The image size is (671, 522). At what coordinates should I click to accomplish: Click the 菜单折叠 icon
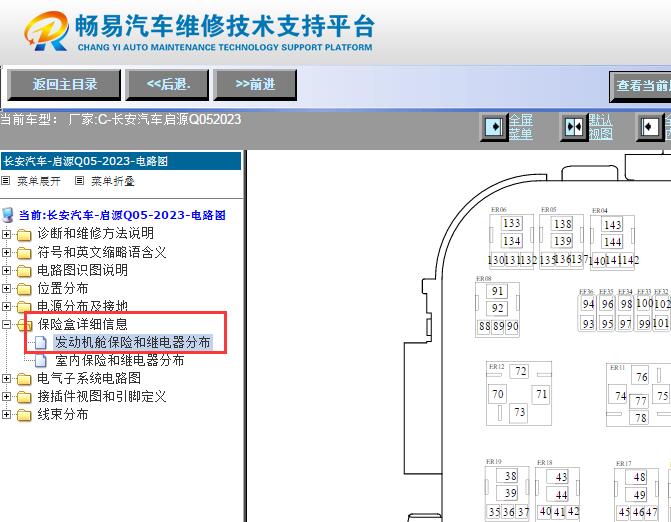[80, 181]
